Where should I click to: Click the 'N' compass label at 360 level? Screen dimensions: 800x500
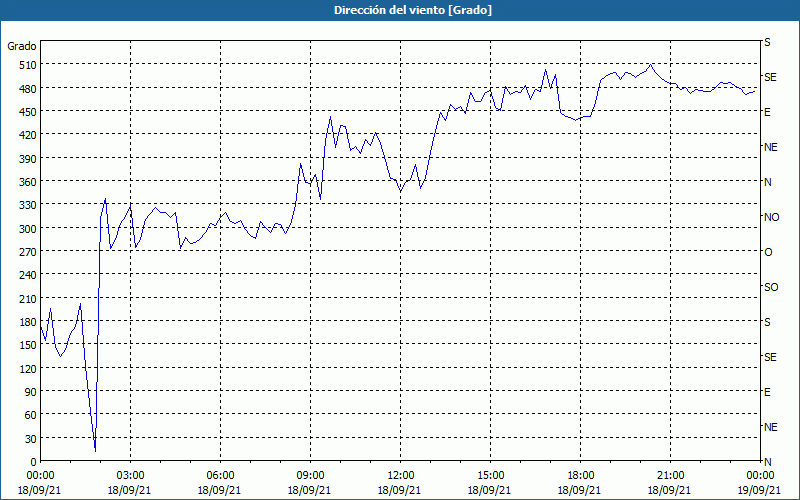tap(768, 182)
